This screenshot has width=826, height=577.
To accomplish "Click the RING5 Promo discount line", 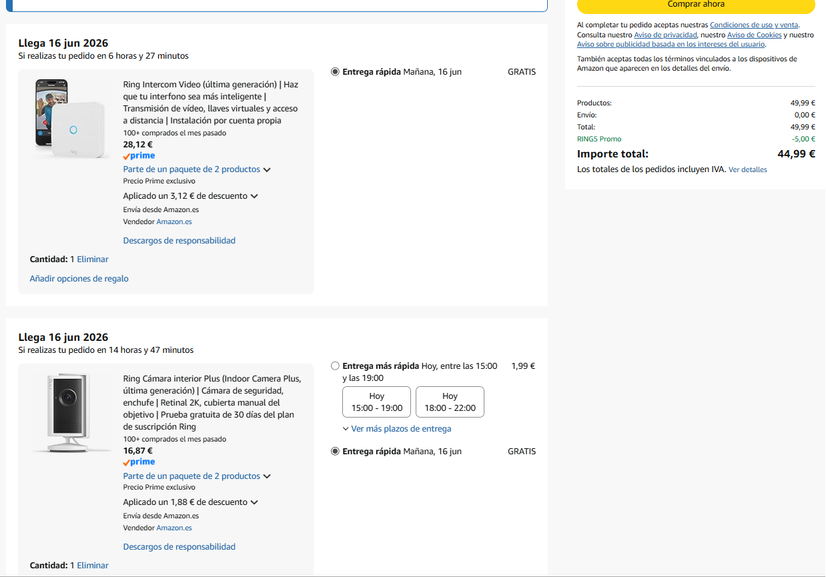I will click(696, 139).
